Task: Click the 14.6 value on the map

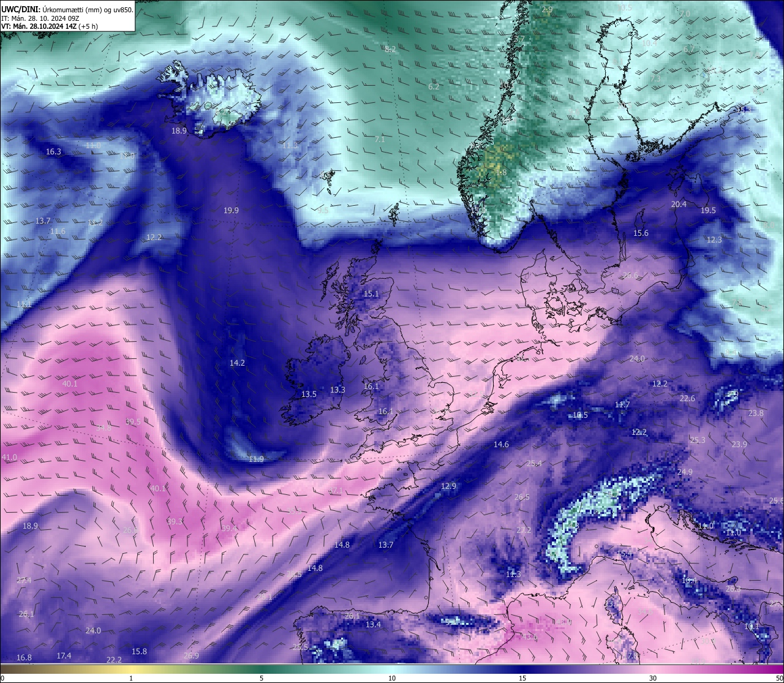Action: pos(501,444)
